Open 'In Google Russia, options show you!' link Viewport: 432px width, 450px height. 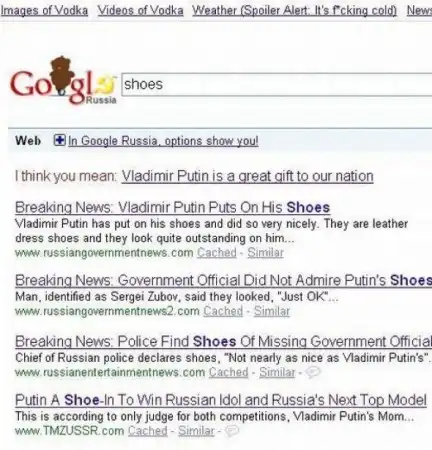(x=163, y=141)
